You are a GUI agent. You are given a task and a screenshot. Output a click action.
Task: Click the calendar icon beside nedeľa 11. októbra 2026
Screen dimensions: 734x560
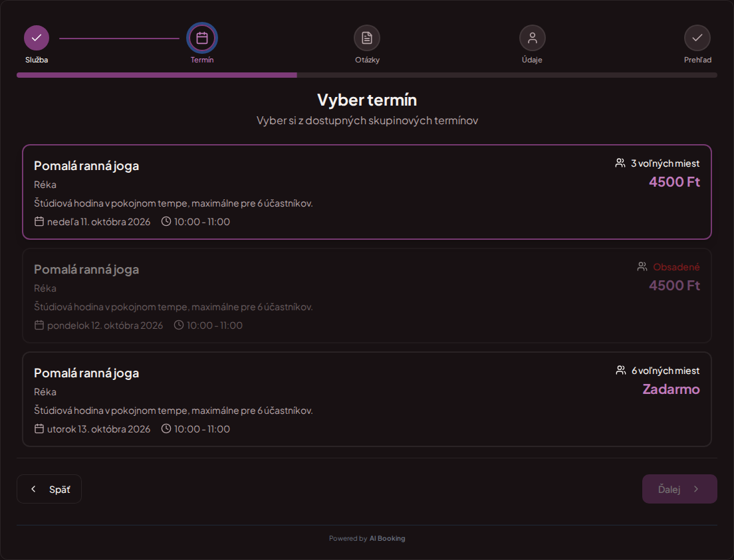point(39,221)
